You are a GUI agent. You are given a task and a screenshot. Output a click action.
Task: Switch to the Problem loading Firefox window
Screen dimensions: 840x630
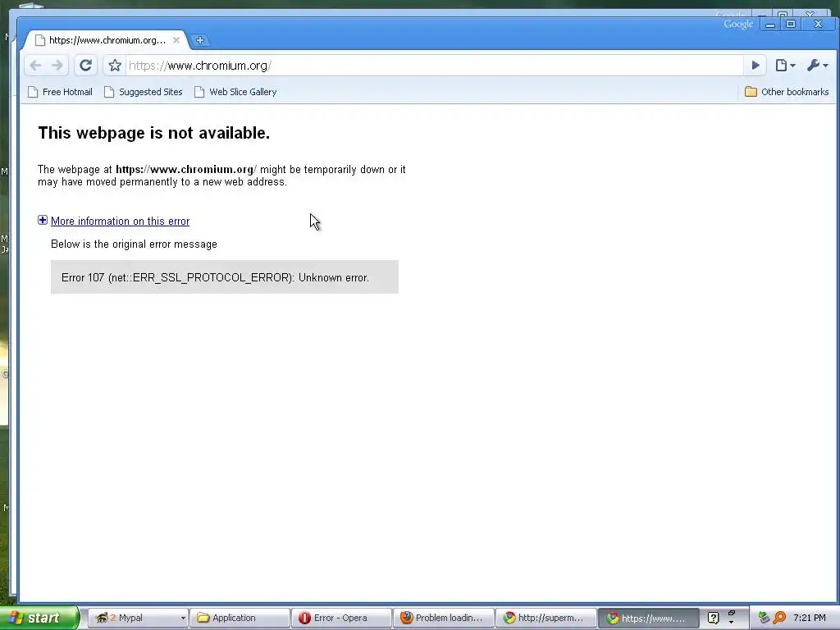[443, 618]
